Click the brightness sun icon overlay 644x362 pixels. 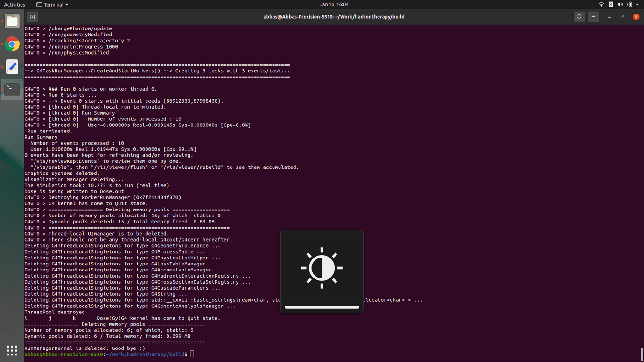(322, 268)
